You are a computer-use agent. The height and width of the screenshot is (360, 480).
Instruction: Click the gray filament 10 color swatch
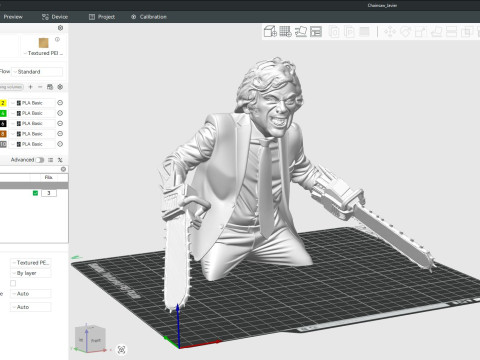pos(3,144)
